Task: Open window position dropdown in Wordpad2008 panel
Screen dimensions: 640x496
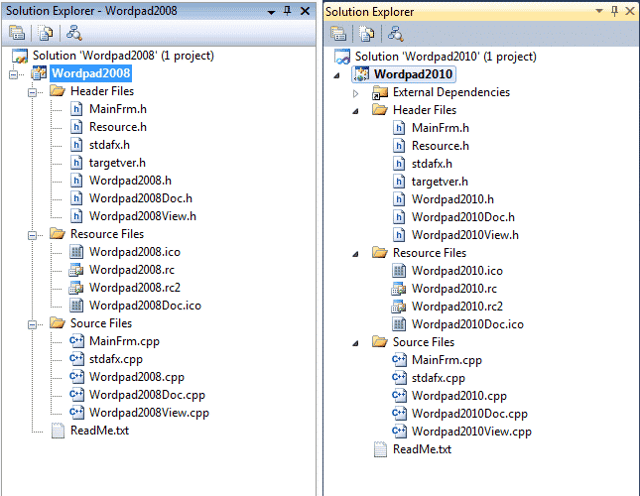Action: (271, 12)
